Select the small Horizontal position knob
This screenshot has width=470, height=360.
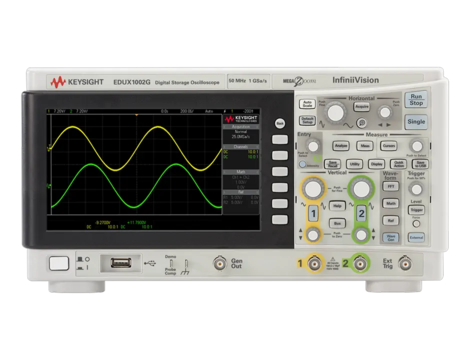click(385, 112)
